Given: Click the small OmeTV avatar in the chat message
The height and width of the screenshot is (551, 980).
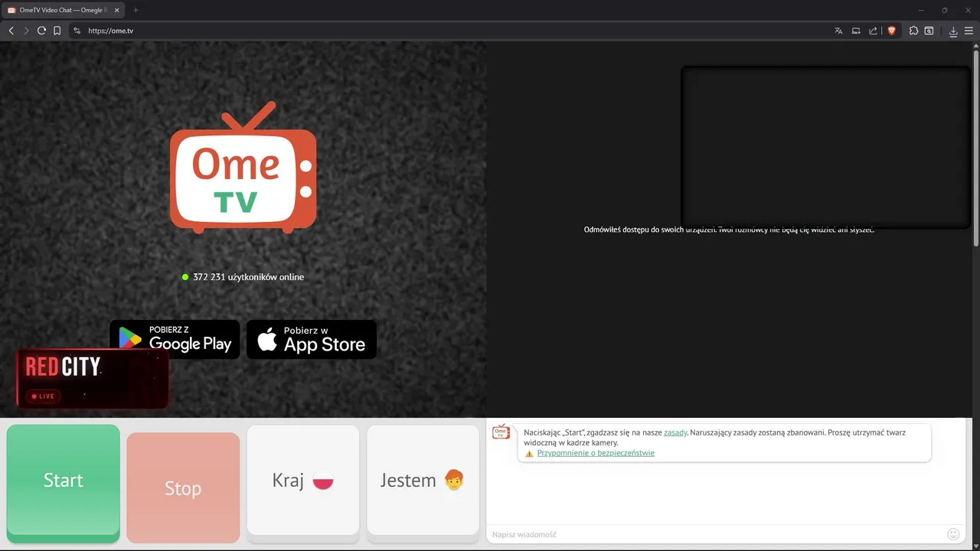Looking at the screenshot, I should click(501, 432).
